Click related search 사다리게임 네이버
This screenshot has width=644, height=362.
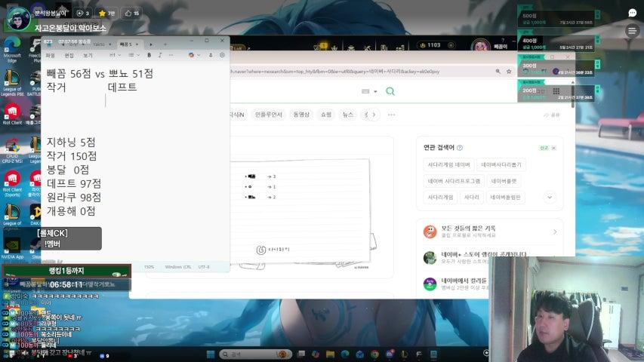tap(449, 164)
